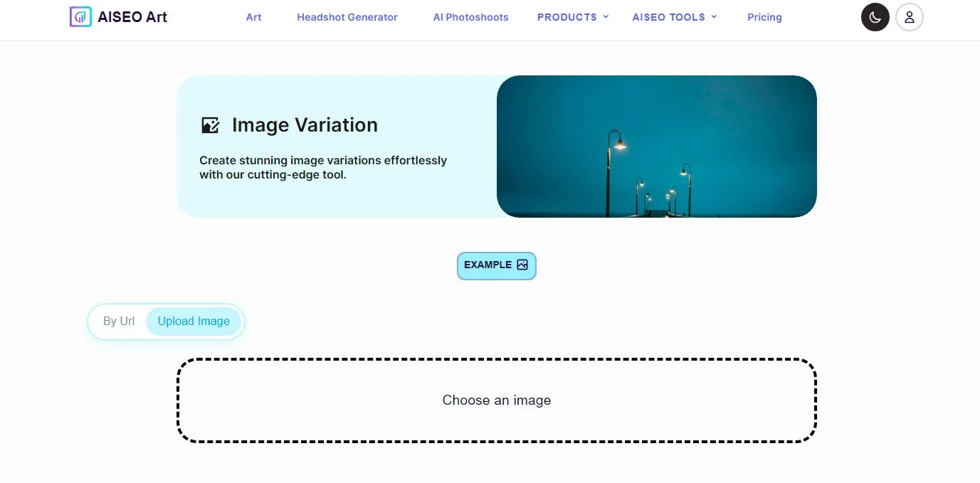Open the Pricing page
Screen dimensions: 980x483
(x=764, y=17)
